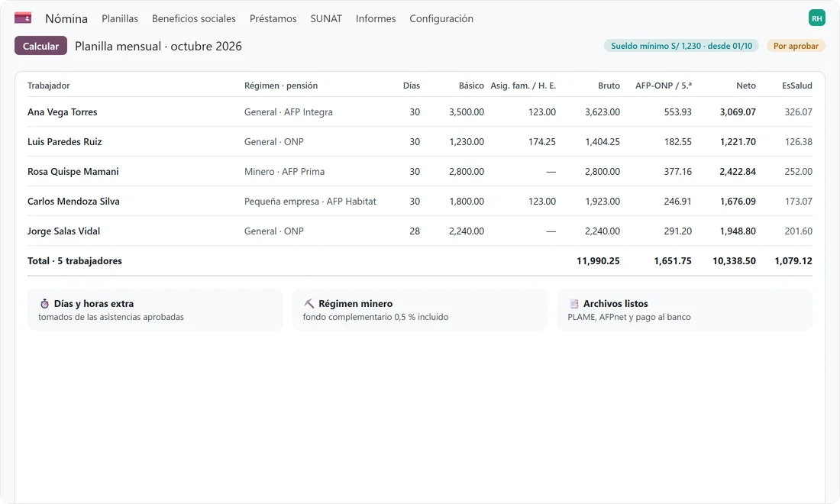Screen dimensions: 840x504
Task: Click the Básico column header
Action: [x=471, y=86]
